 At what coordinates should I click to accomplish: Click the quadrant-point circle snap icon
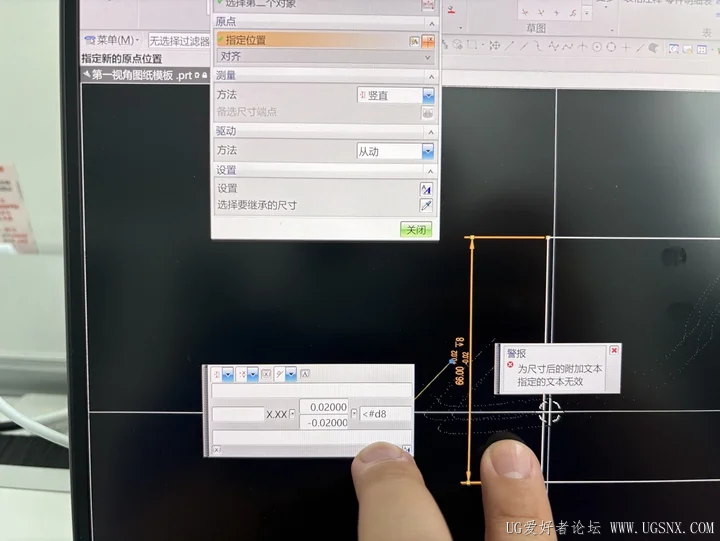click(611, 47)
